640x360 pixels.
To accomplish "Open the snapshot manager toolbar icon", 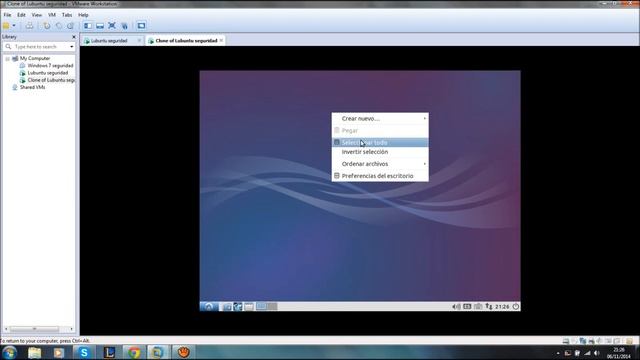I will click(71, 26).
